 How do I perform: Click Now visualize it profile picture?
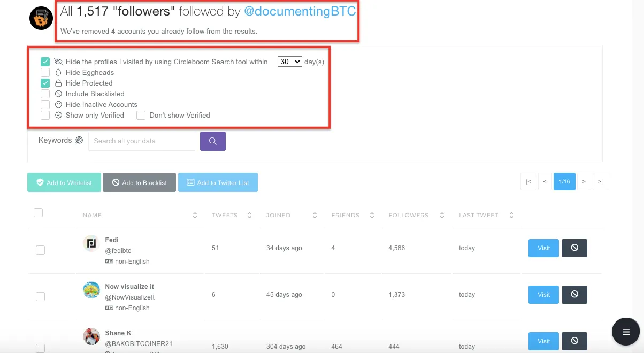point(91,290)
